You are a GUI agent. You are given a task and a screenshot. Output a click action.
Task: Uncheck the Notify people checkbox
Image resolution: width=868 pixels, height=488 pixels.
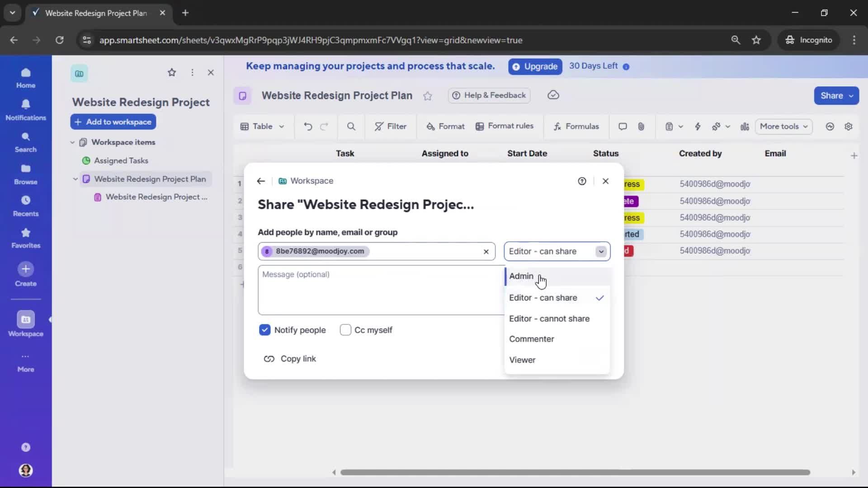point(264,330)
